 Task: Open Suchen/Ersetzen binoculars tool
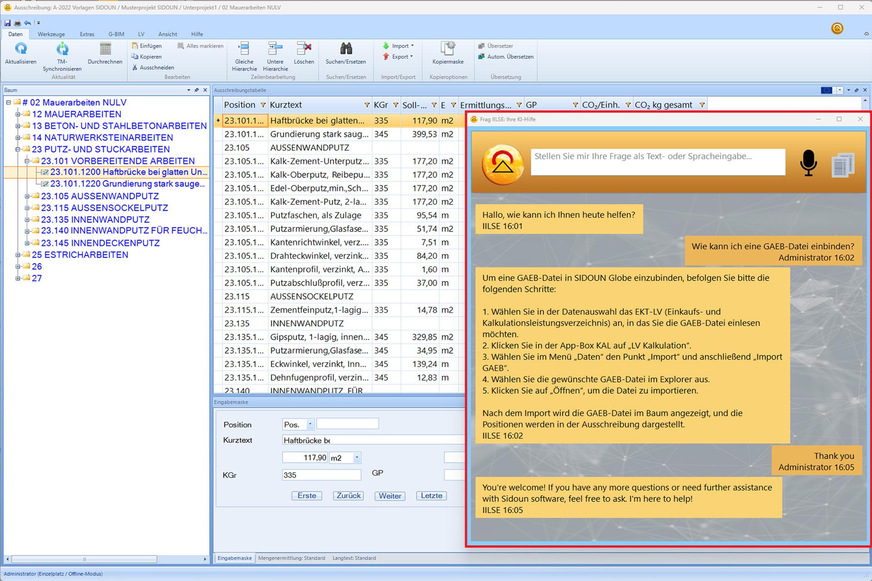pyautogui.click(x=346, y=49)
